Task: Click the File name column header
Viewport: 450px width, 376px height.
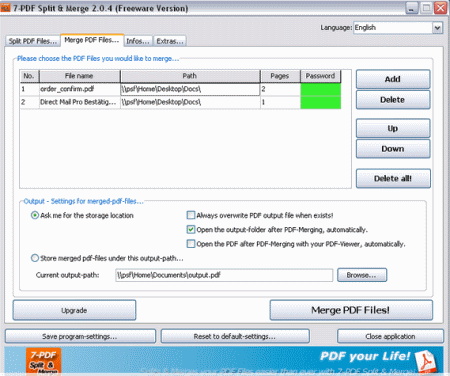Action: 80,76
